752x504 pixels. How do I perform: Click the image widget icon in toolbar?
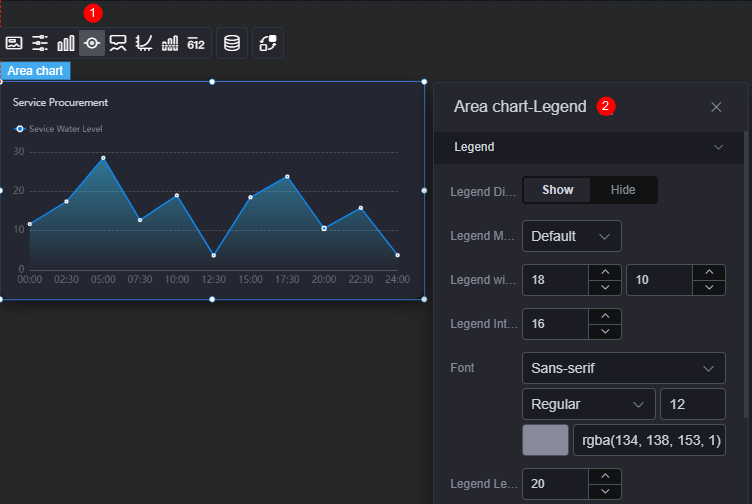click(x=14, y=43)
